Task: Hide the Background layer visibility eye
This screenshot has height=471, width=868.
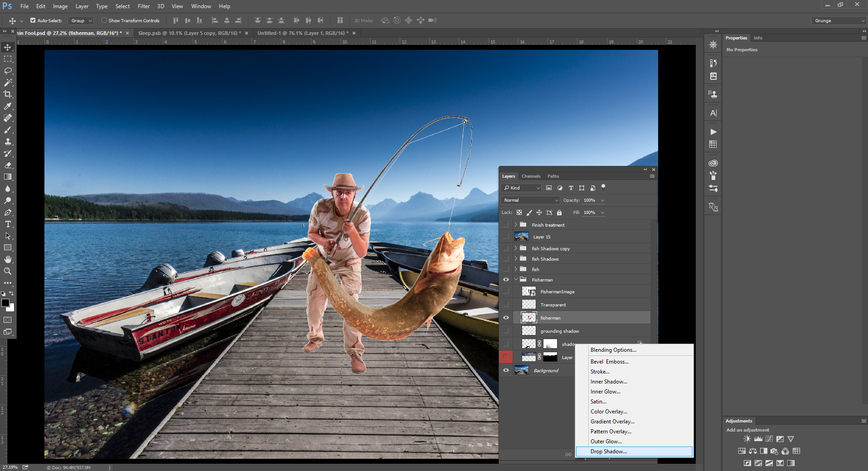Action: tap(506, 370)
